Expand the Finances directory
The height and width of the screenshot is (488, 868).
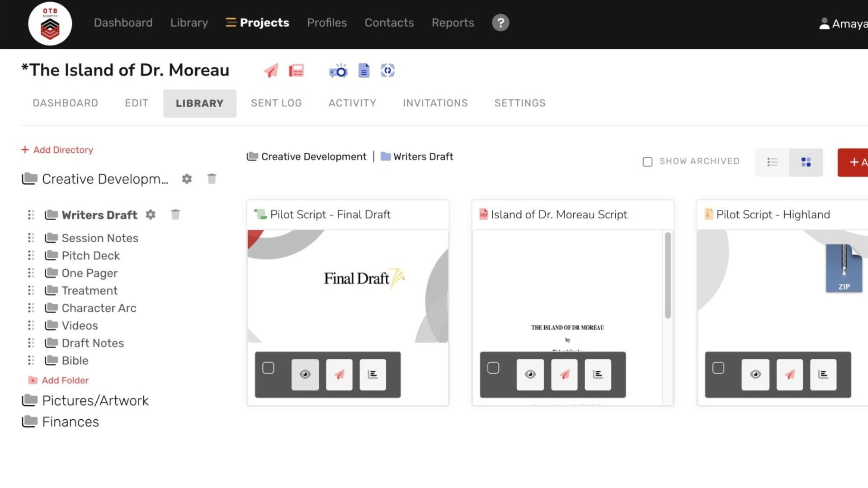pos(70,422)
